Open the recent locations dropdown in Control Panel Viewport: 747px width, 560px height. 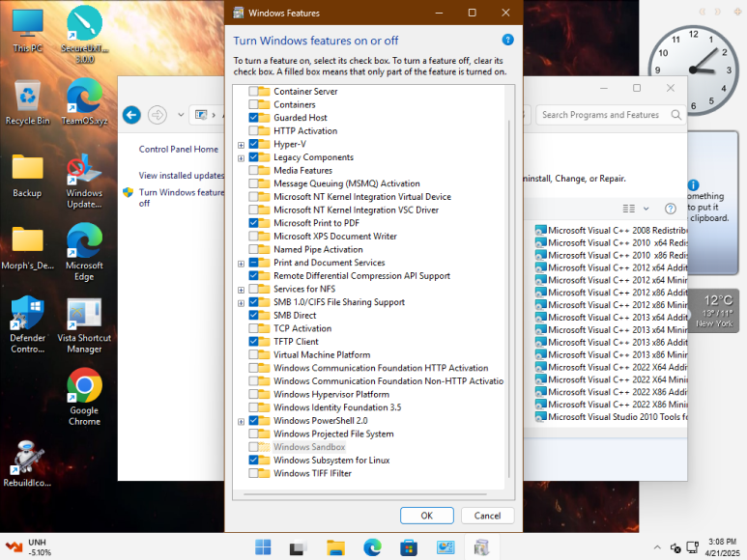pyautogui.click(x=181, y=115)
